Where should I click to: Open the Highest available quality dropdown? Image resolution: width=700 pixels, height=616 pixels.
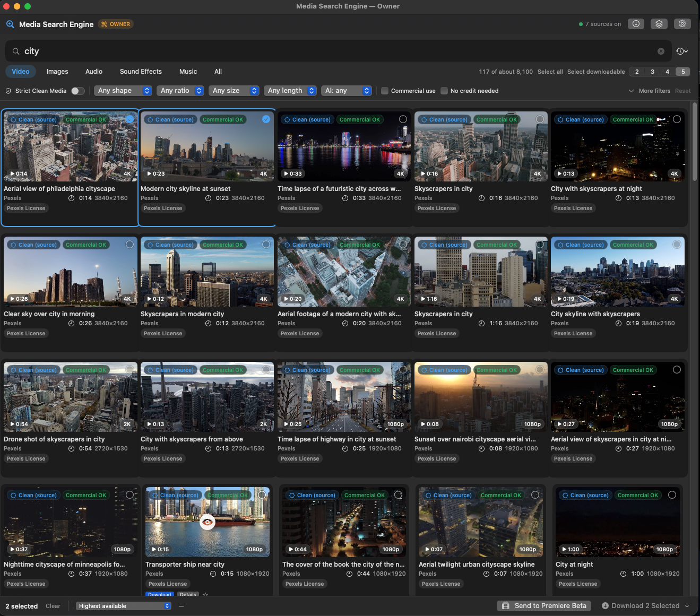pyautogui.click(x=124, y=606)
